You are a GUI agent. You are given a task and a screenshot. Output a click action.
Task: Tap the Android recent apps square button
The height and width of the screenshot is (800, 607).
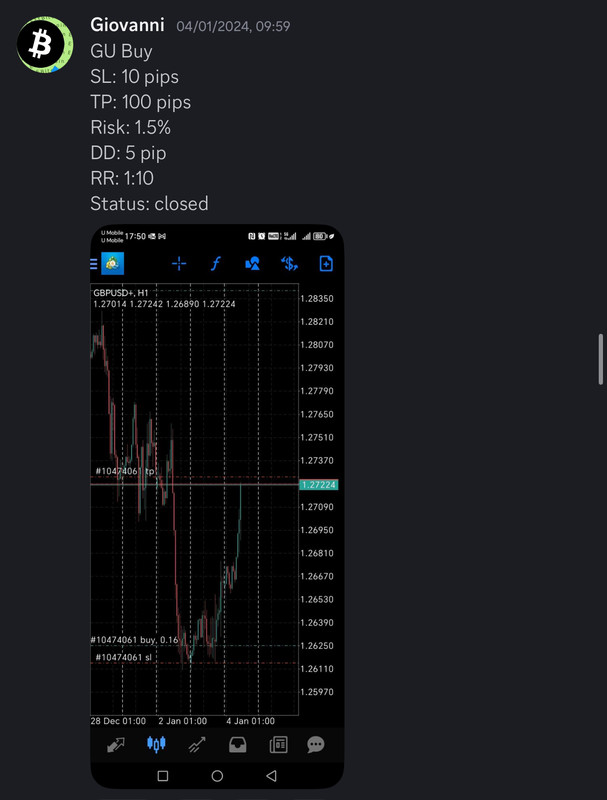163,776
